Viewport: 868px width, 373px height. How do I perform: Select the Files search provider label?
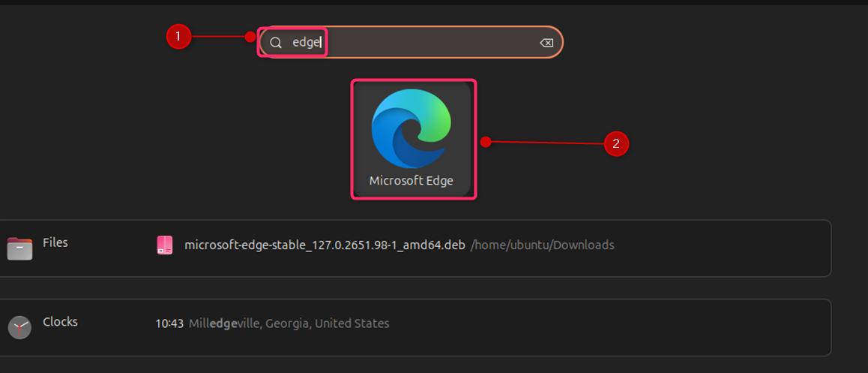pyautogui.click(x=55, y=242)
